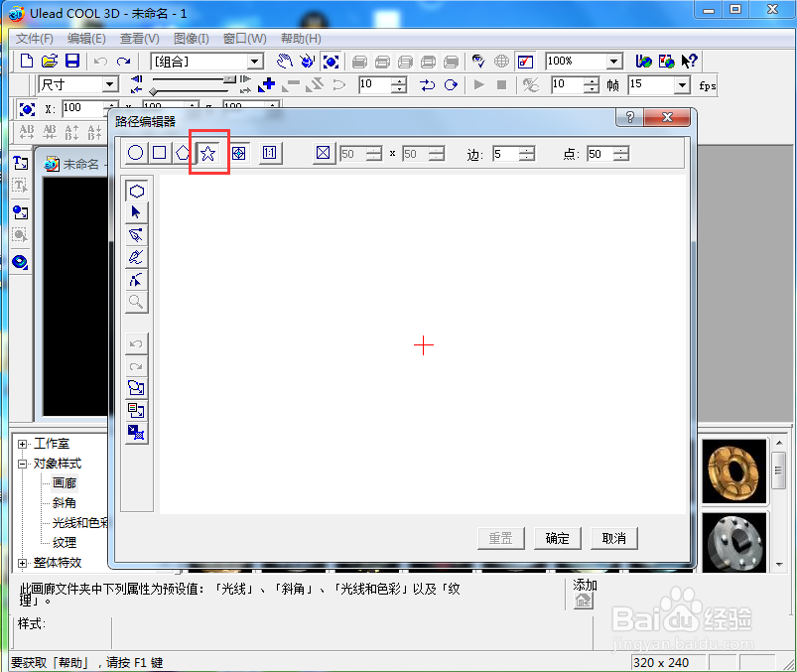Image resolution: width=797 pixels, height=672 pixels.
Task: Select 画廊 in the tree
Action: [x=65, y=483]
